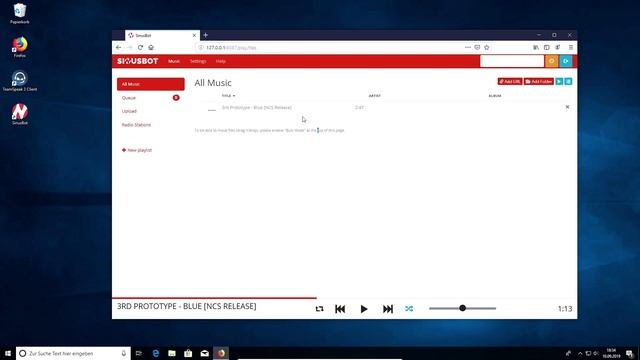
Task: Select the SinusBot browser tab
Action: click(x=162, y=36)
